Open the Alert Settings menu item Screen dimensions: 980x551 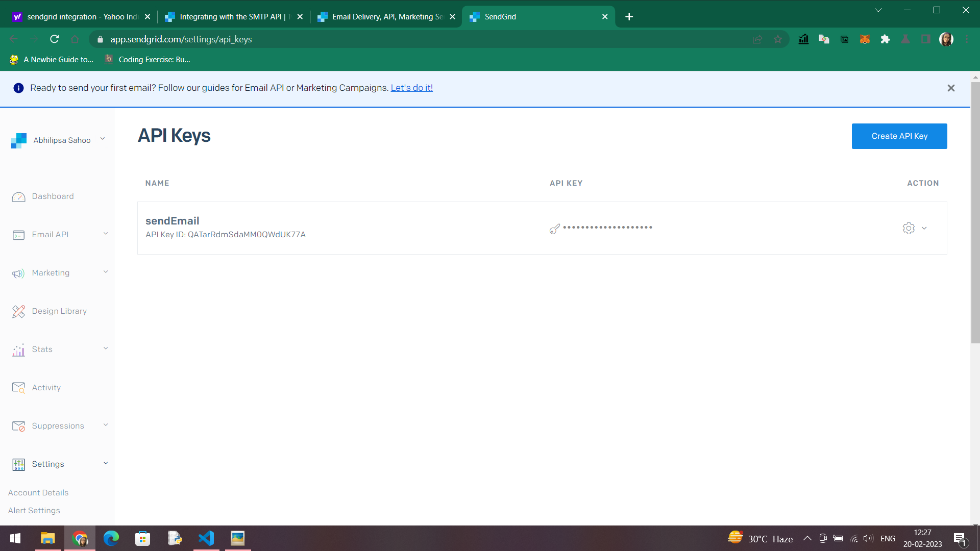point(34,510)
